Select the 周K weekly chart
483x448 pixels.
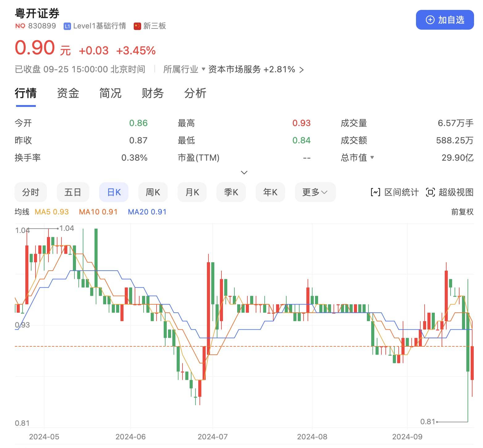[153, 192]
